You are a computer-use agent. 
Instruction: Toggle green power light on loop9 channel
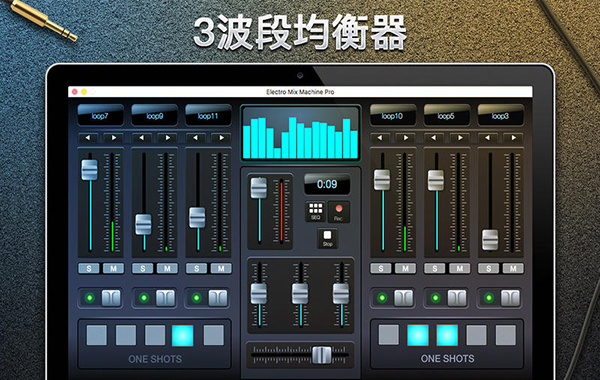[x=144, y=298]
